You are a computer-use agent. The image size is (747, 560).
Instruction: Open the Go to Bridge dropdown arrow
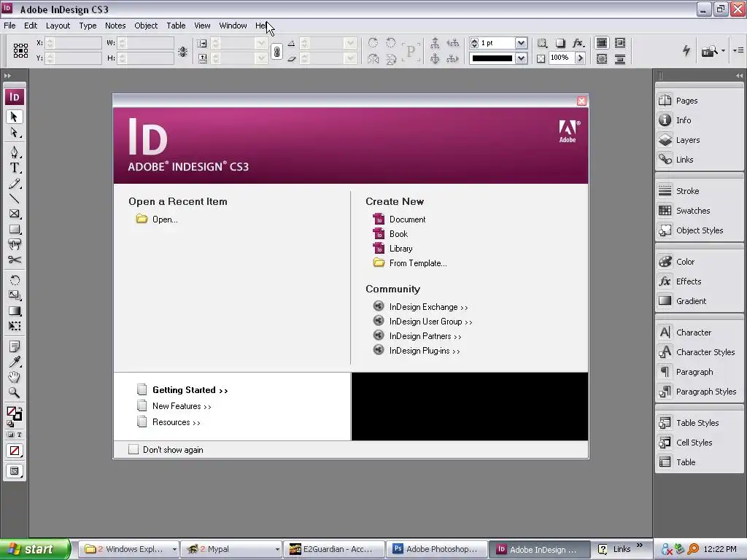[723, 50]
